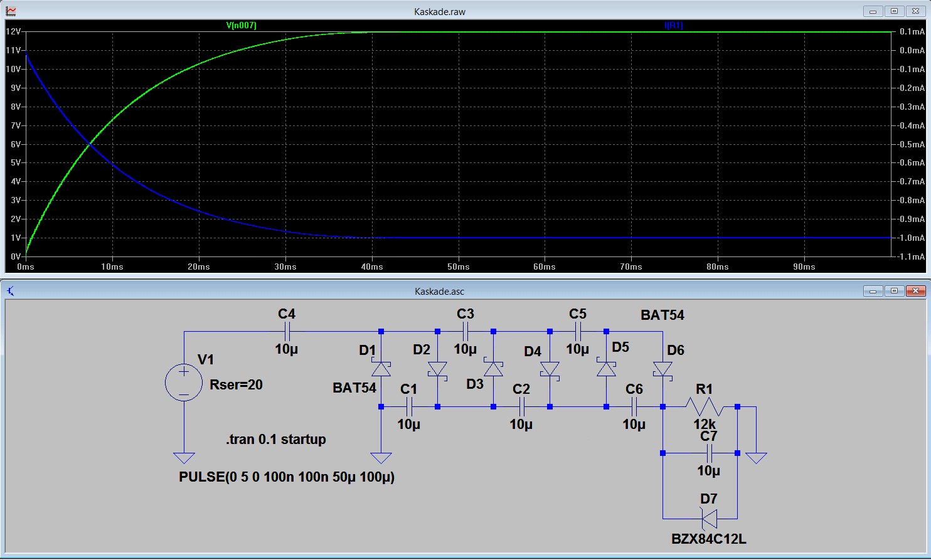Select the C5 capacitor symbol
931x560 pixels.
[578, 332]
